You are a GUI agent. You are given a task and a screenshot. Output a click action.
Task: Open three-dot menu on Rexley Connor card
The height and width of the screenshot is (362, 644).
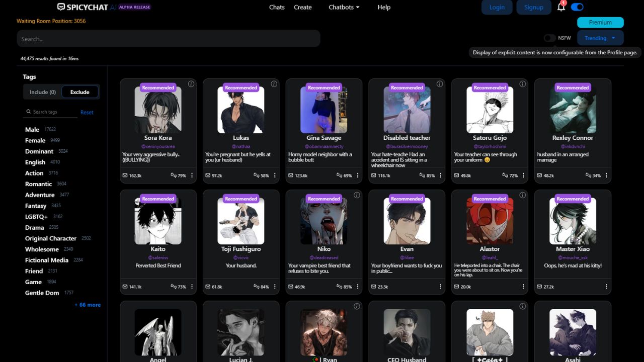606,175
